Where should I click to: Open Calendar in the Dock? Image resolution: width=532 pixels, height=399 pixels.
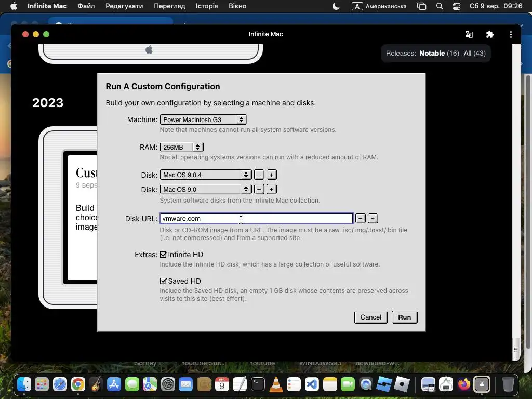tap(222, 384)
